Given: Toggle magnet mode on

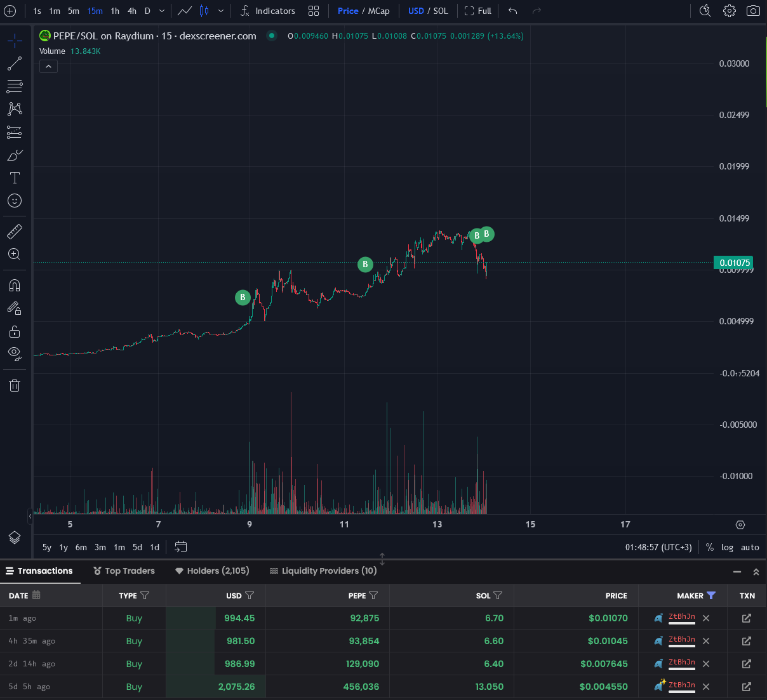Looking at the screenshot, I should click(15, 286).
